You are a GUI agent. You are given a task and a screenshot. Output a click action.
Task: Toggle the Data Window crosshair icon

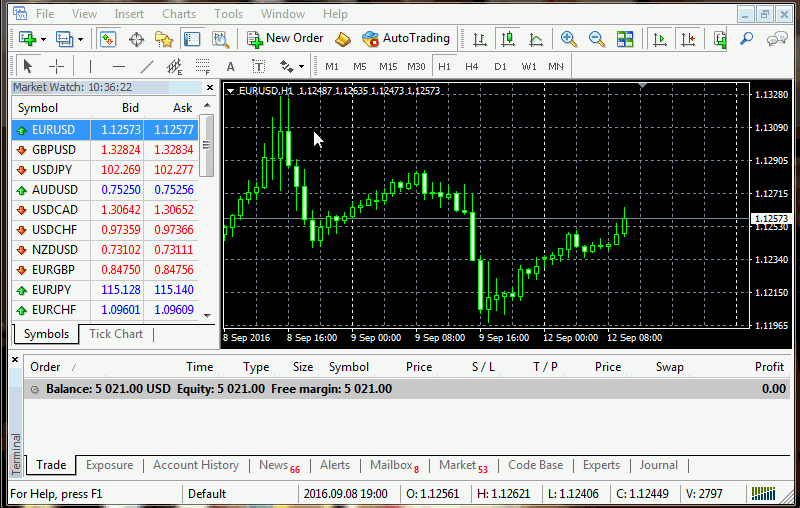pos(136,39)
